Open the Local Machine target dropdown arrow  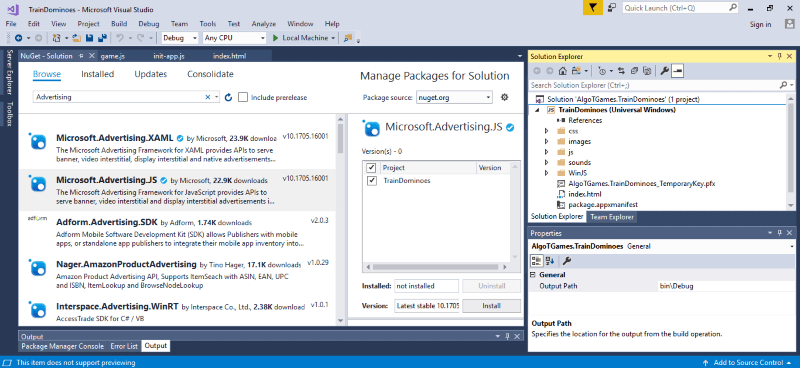pos(333,38)
